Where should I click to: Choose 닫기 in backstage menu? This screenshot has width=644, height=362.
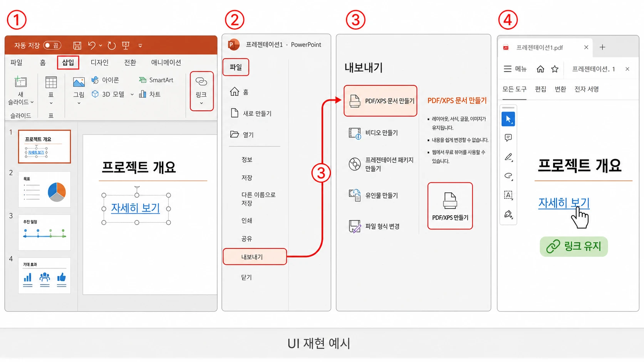247,277
